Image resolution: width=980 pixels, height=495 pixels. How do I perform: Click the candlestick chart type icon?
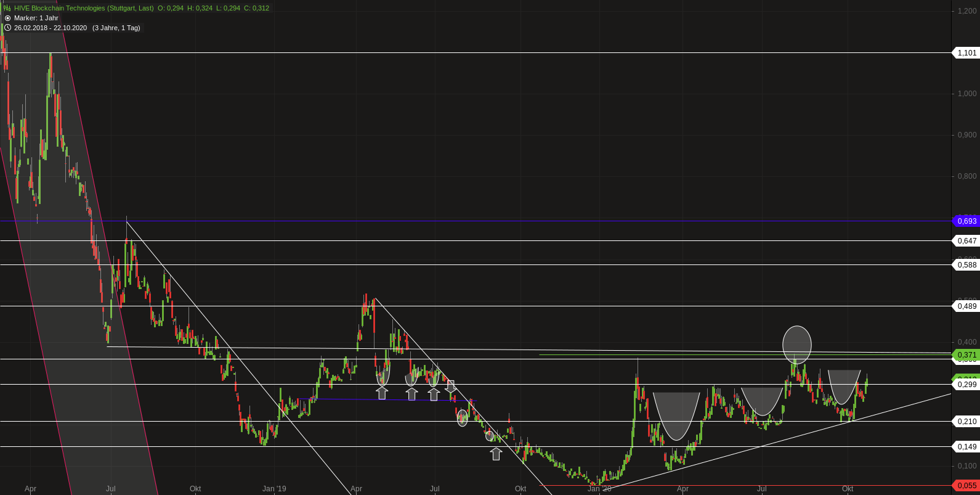(x=7, y=8)
